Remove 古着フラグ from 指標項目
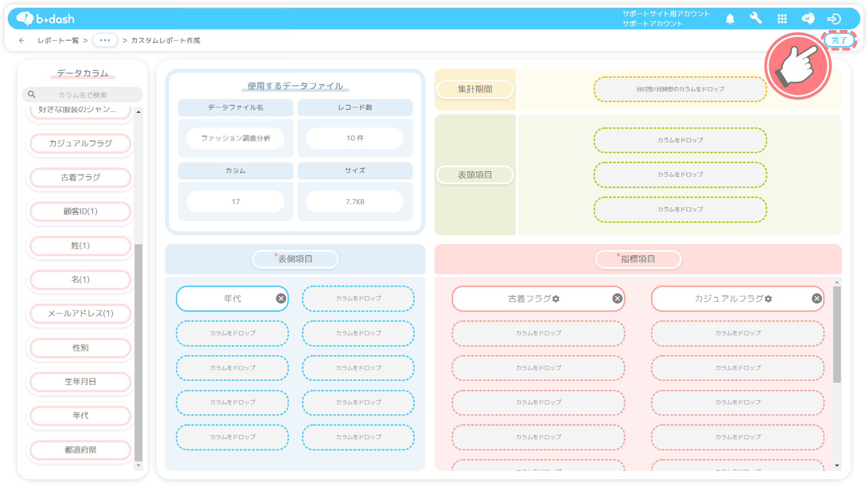 tap(617, 298)
